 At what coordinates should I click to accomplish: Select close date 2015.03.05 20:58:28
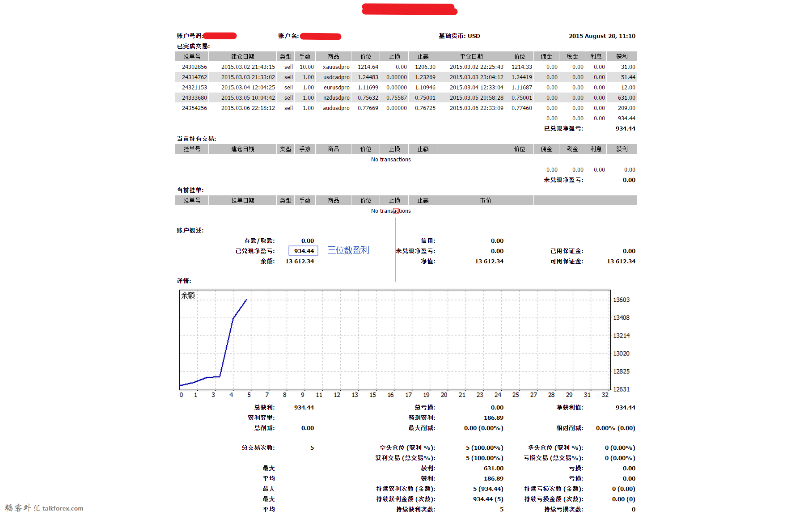[x=477, y=98]
